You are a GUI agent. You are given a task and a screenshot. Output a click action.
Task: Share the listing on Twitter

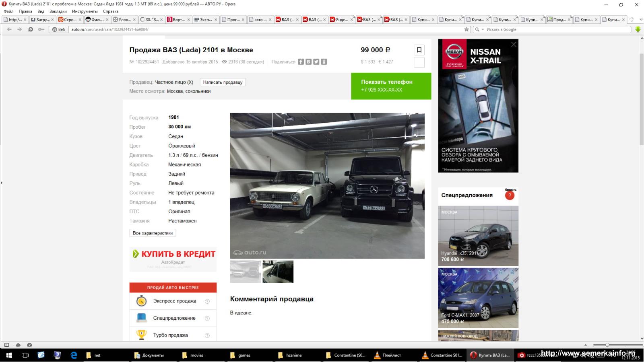pos(316,62)
